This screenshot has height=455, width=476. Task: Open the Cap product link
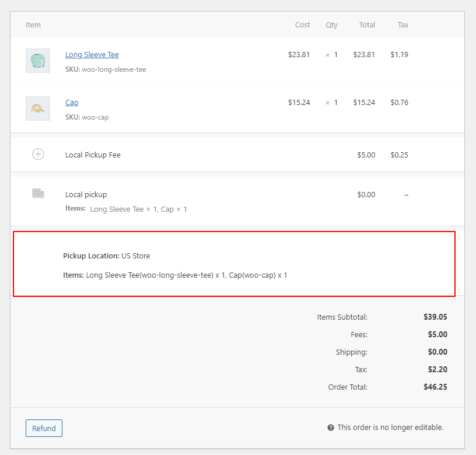(72, 103)
